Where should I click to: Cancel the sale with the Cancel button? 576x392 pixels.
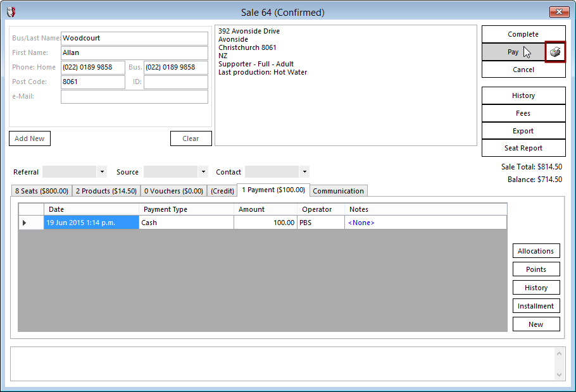point(523,70)
